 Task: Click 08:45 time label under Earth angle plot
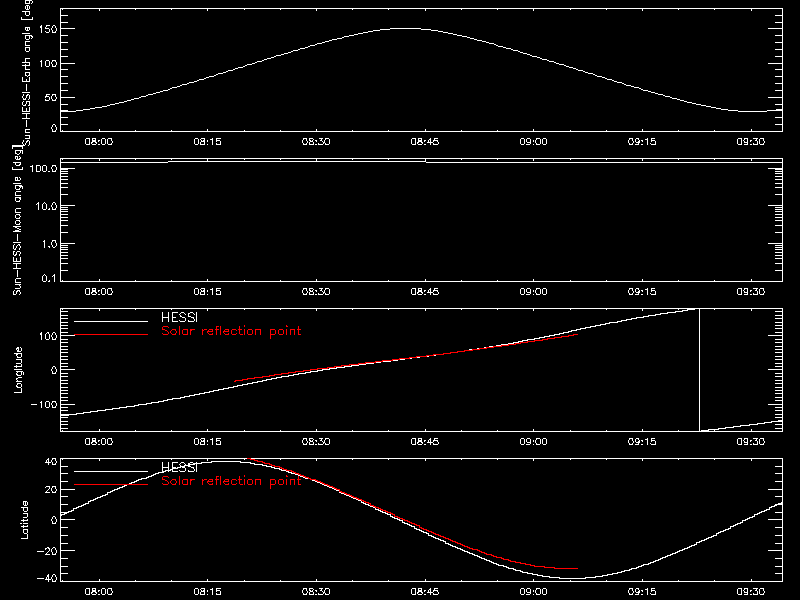424,142
